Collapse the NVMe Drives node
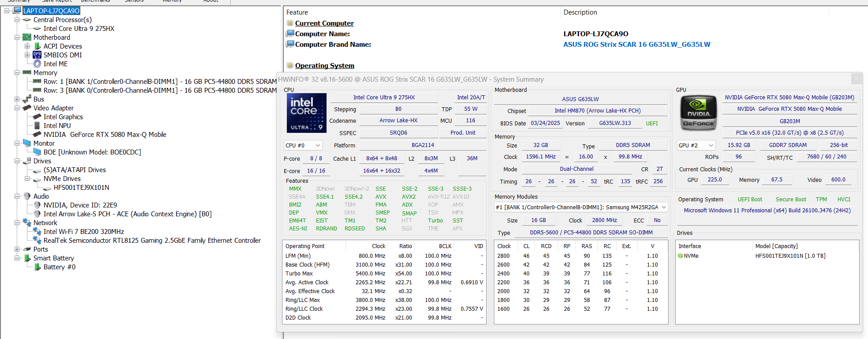 point(27,178)
